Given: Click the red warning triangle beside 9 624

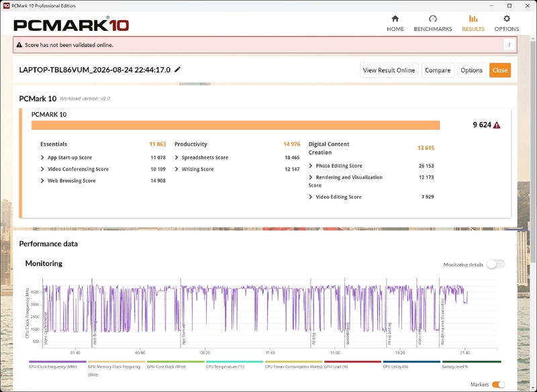Looking at the screenshot, I should (x=497, y=126).
